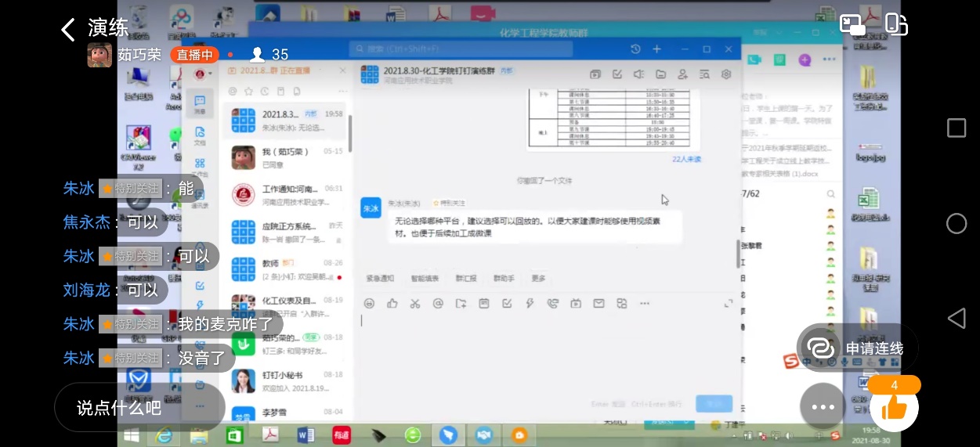Viewport: 980px width, 447px height.
Task: Tap the rotate screen icon
Action: coord(896,24)
